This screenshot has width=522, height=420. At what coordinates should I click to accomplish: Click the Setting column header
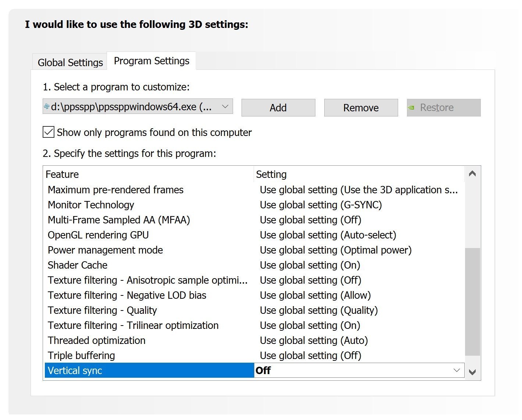tap(359, 174)
